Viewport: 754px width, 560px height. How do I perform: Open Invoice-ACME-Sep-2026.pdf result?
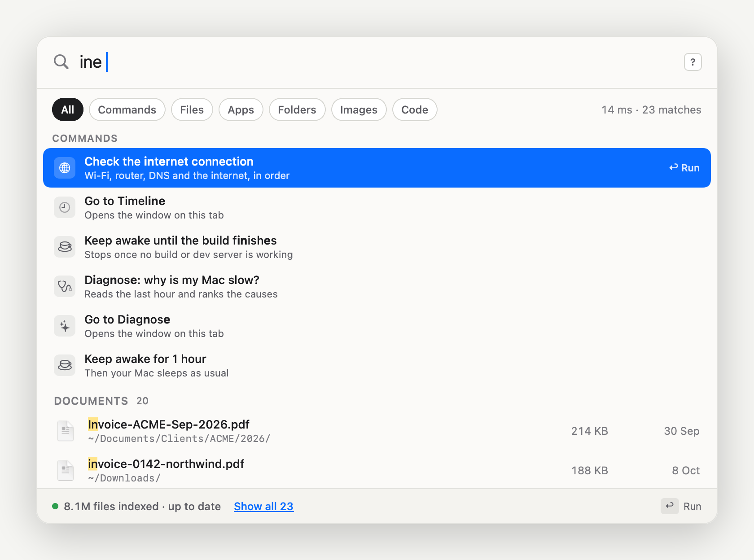377,431
